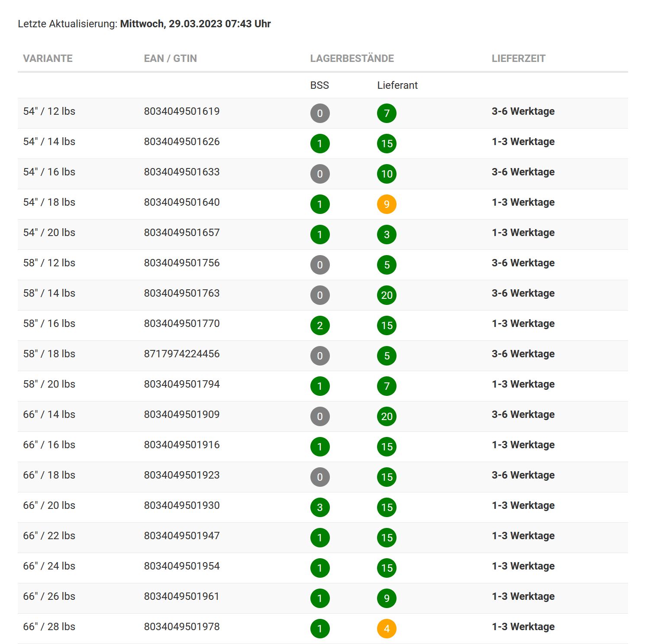Click the orange supplier badge for 66" / 28 lbs
The image size is (645, 644).
387,628
